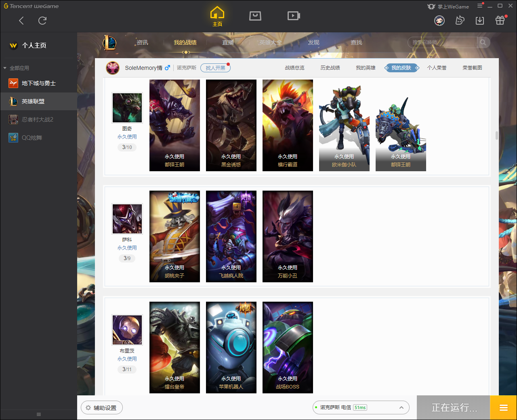Select 英雄联盟 in the sidebar
The image size is (517, 420).
click(x=38, y=101)
